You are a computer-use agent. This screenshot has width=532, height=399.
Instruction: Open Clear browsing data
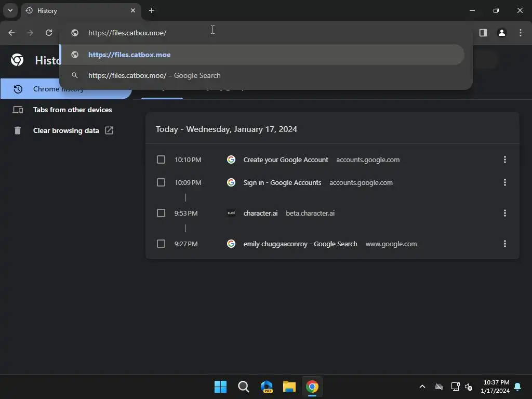pos(66,130)
